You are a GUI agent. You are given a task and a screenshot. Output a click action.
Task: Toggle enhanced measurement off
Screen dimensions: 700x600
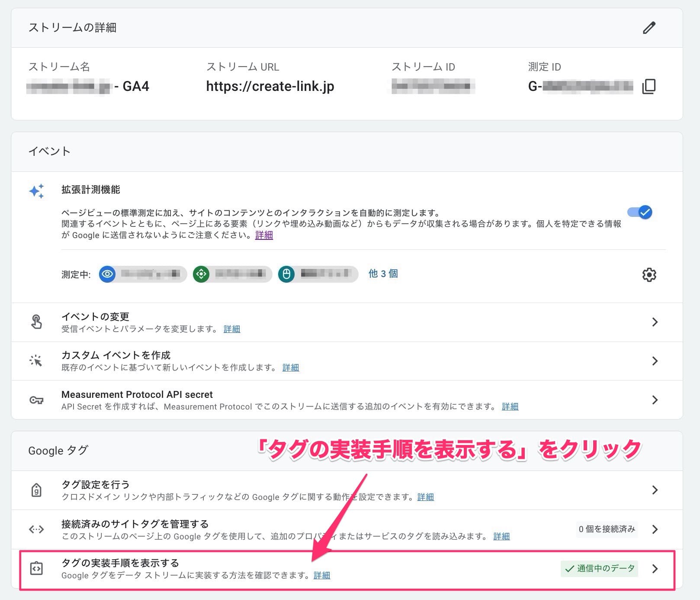pos(640,213)
